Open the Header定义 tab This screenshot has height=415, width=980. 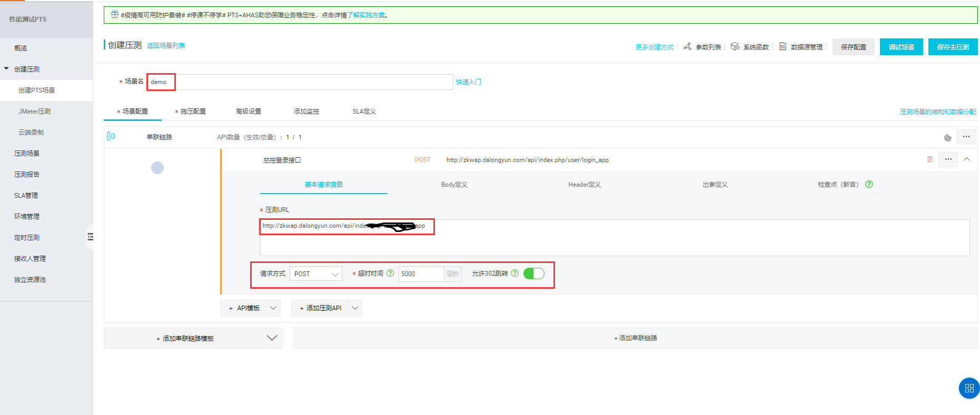coord(584,185)
